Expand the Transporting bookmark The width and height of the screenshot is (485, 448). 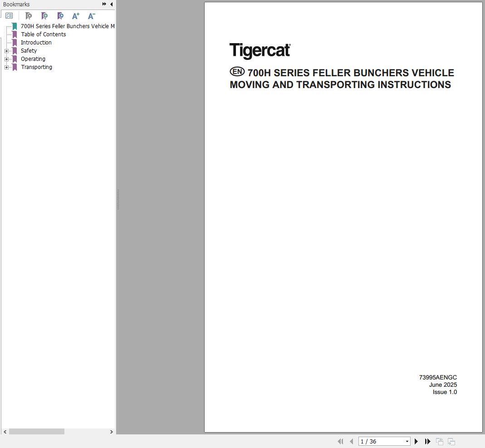6,67
